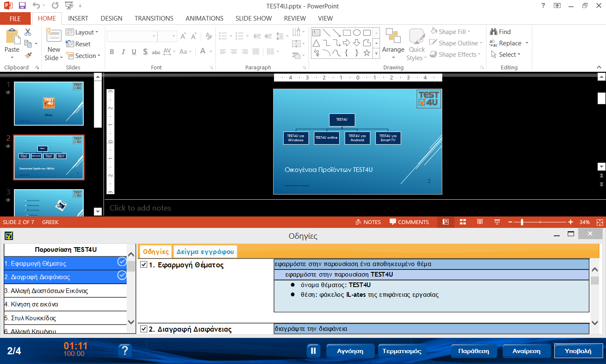The height and width of the screenshot is (364, 606).
Task: Collapse the ribbon
Action: click(x=599, y=67)
